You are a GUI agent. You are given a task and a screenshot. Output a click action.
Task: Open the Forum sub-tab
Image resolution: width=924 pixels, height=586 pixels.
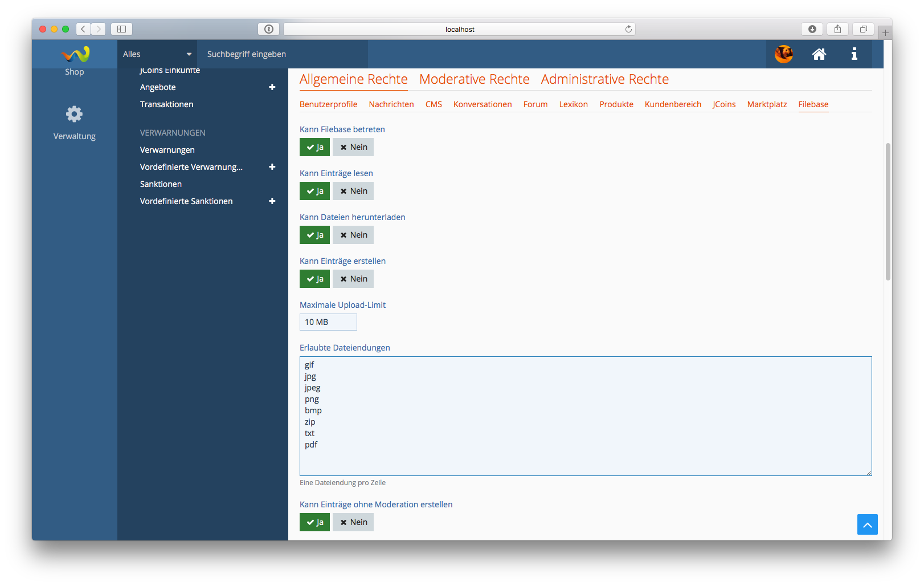(x=535, y=104)
